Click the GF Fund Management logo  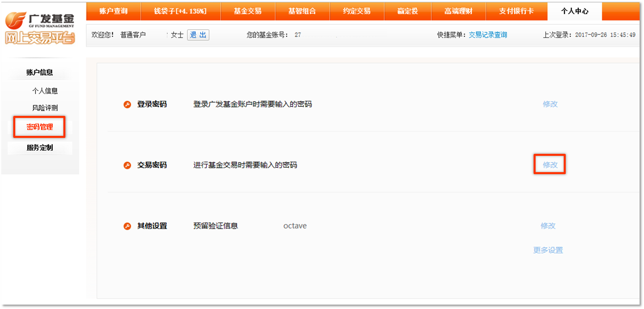tap(40, 28)
